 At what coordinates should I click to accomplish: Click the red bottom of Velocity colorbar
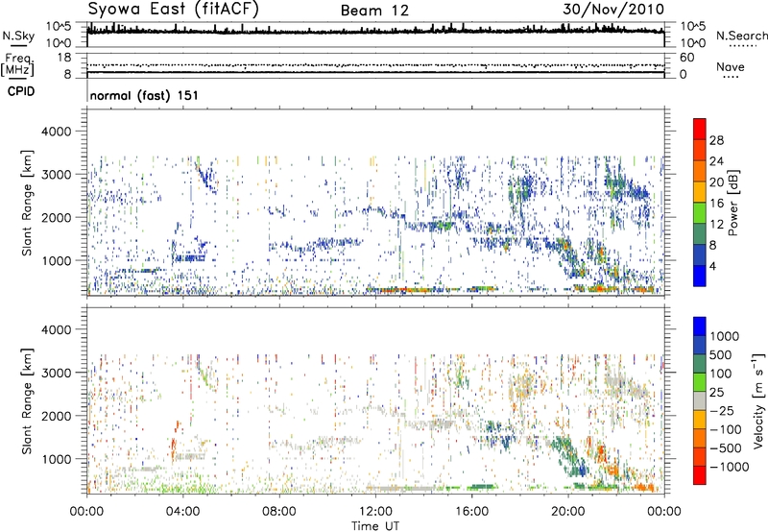coord(700,475)
